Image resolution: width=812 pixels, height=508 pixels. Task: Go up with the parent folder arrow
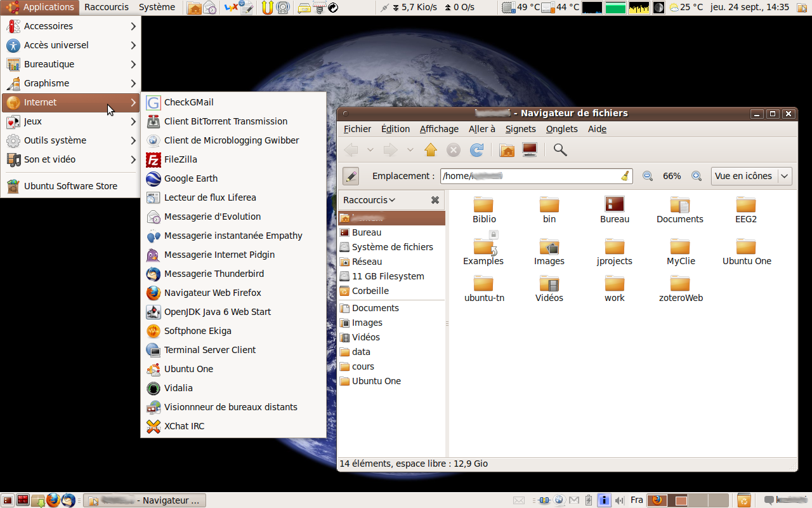point(431,150)
